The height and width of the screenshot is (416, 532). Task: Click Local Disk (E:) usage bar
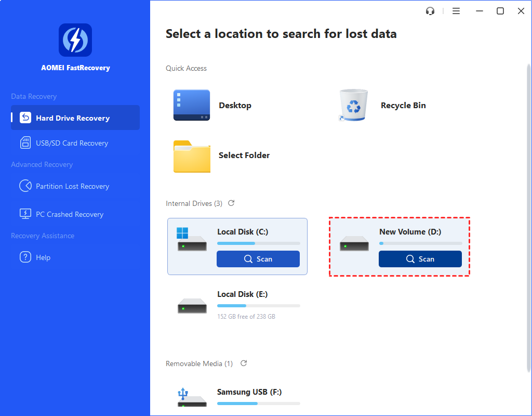click(259, 306)
